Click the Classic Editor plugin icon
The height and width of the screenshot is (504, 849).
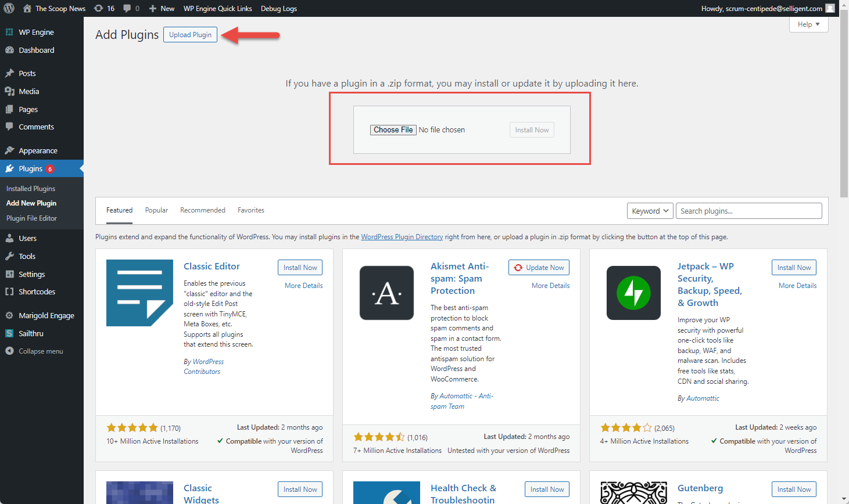pyautogui.click(x=139, y=293)
